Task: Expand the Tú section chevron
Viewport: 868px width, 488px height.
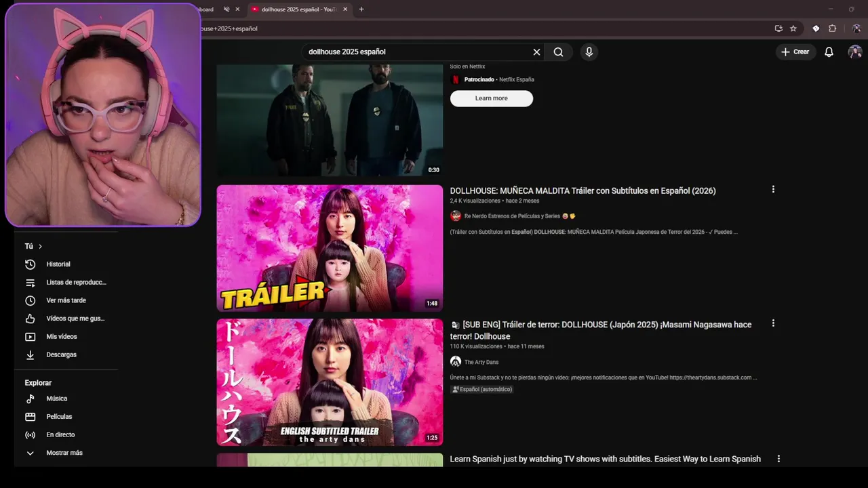Action: 40,247
